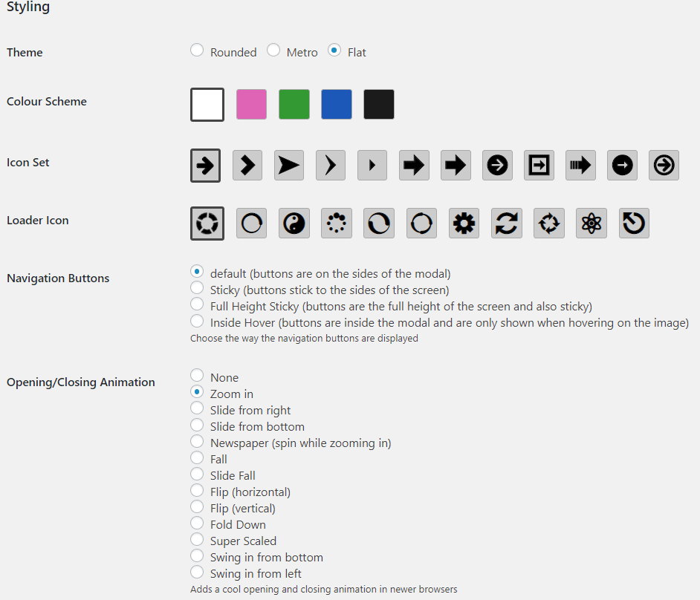
Task: Choose Flip (horizontal) animation
Action: pos(197,490)
